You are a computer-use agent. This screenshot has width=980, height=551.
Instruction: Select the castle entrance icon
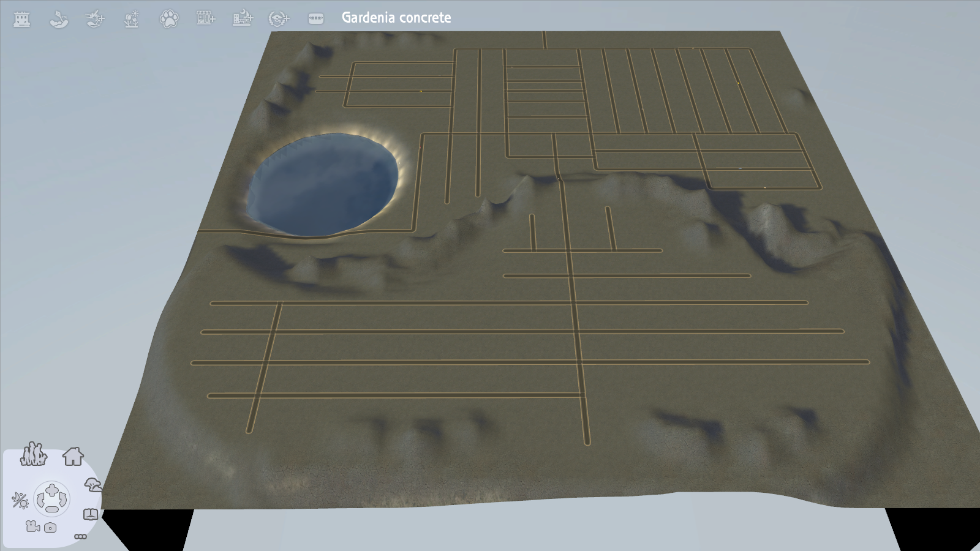21,18
